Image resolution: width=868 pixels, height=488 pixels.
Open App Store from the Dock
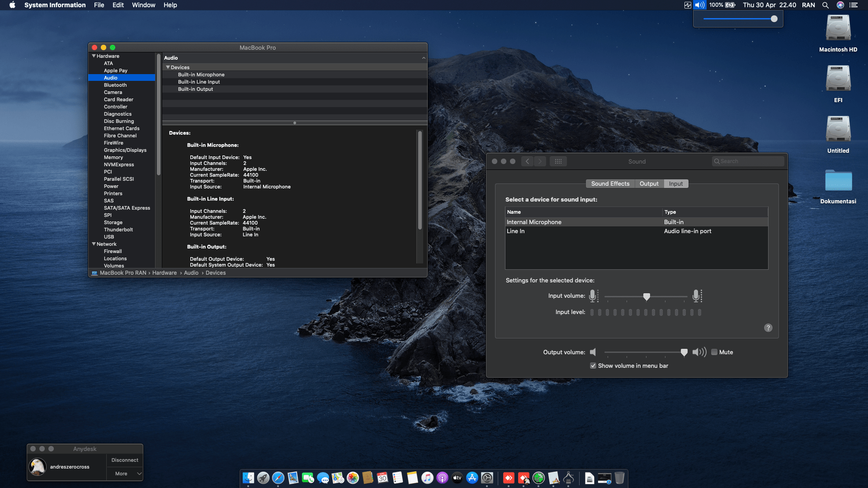pos(472,478)
